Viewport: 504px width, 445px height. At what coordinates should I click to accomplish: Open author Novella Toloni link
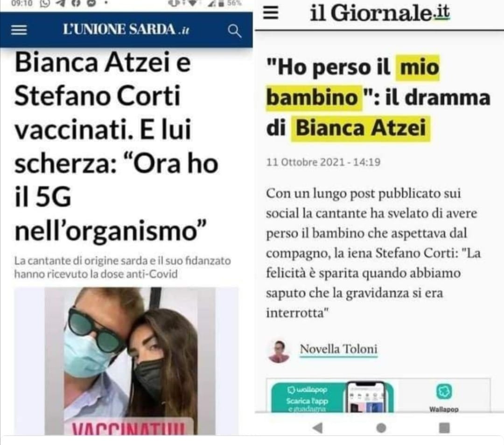click(338, 349)
